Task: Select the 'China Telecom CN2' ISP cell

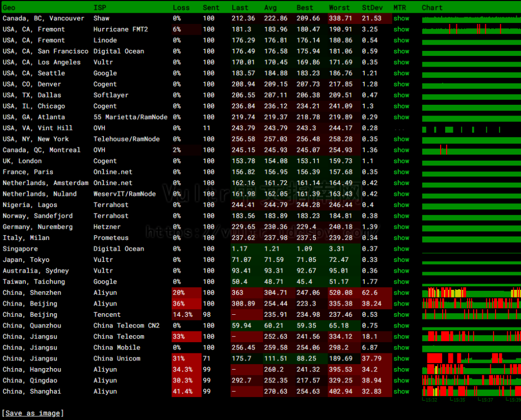Action: (x=127, y=325)
